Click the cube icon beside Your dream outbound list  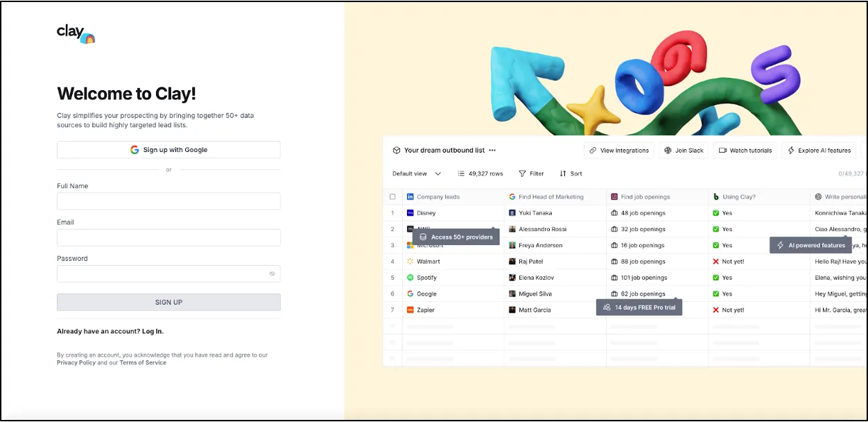397,150
